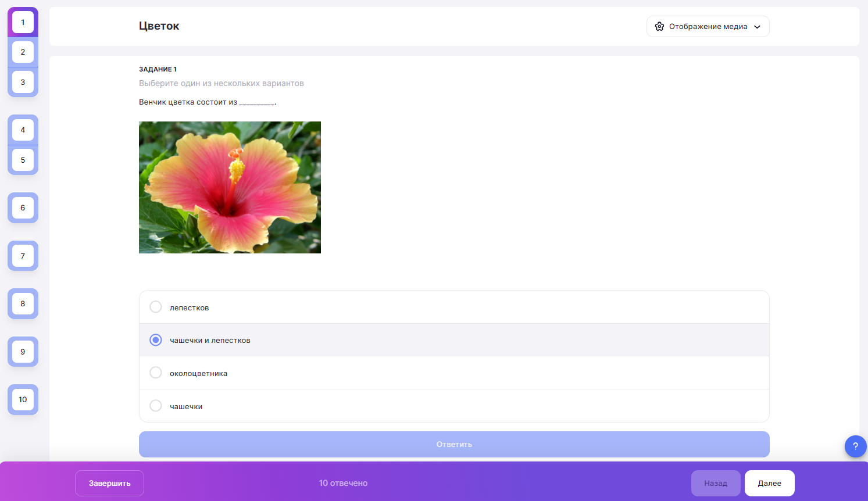
Task: Open the help question mark button
Action: pos(855,446)
